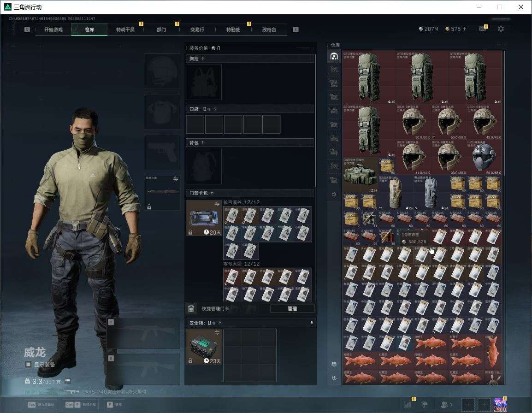532x413 pixels.
Task: Select the safe box with 23天 timer
Action: [204, 347]
